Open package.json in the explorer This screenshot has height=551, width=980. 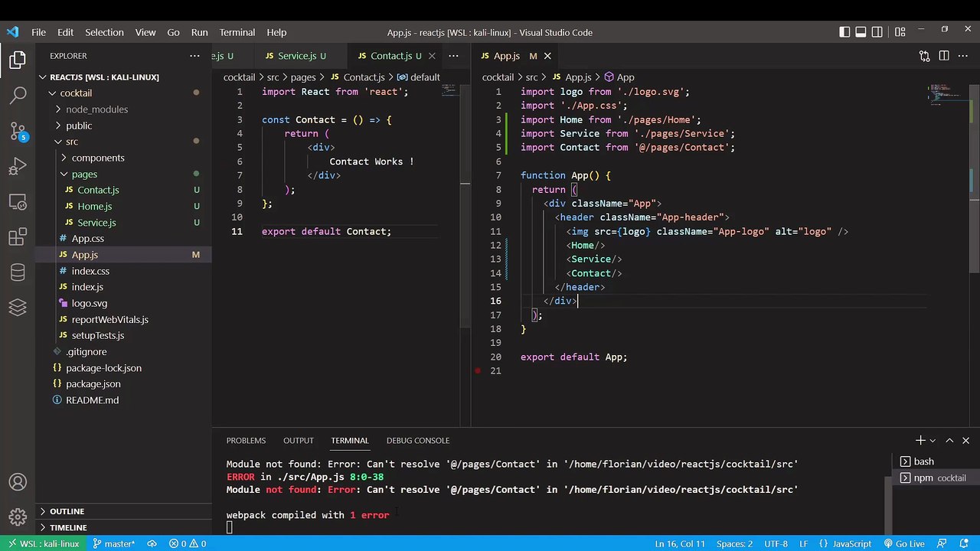point(93,384)
